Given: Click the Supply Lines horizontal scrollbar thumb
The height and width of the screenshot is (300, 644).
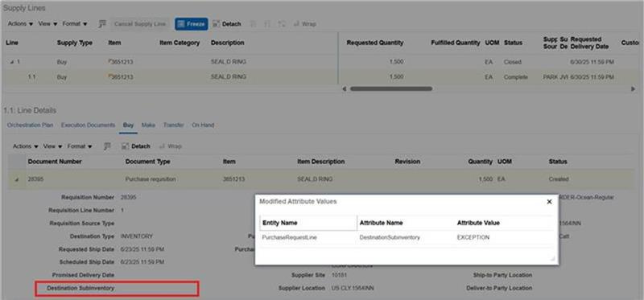Looking at the screenshot, I should click(391, 88).
